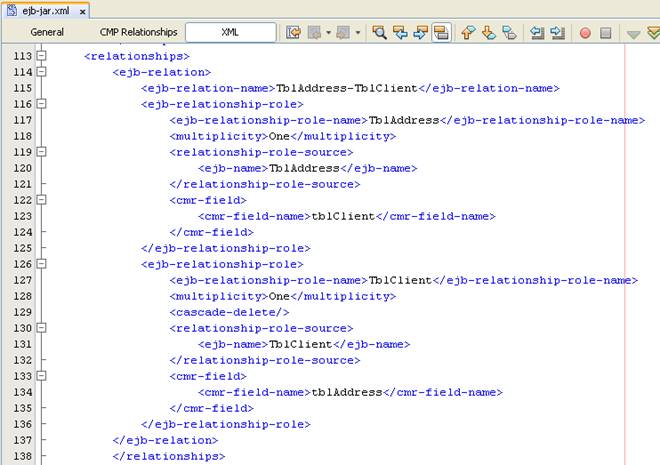Click the grayed Back navigation icon
Image resolution: width=660 pixels, height=465 pixels.
click(314, 32)
